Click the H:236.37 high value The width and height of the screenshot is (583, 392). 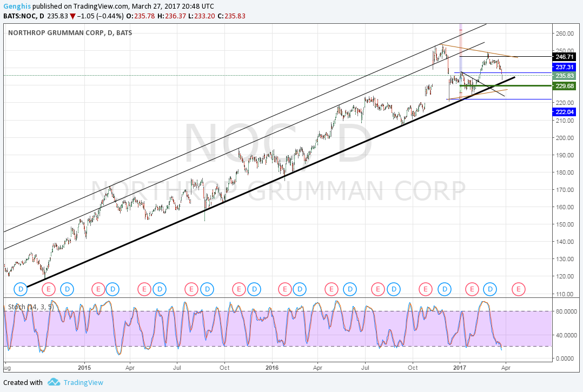[x=171, y=16]
